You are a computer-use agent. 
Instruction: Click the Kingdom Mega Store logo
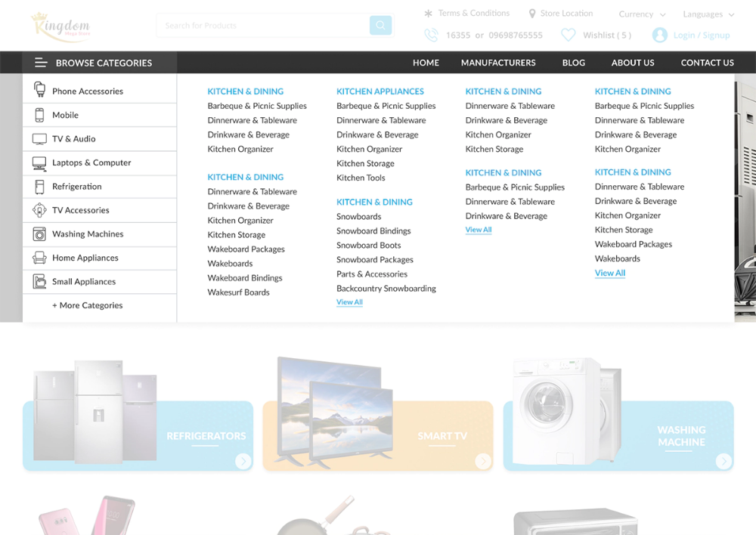(x=60, y=26)
